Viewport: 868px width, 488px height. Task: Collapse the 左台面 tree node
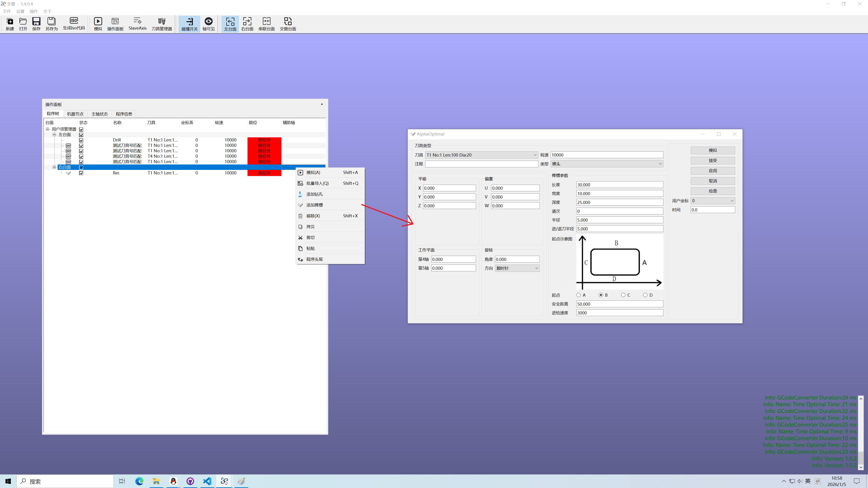tap(54, 135)
